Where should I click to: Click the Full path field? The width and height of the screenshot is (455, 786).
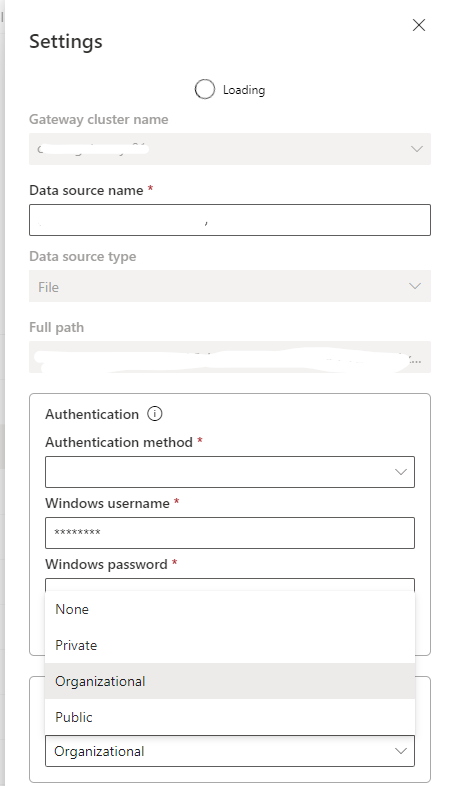point(230,357)
